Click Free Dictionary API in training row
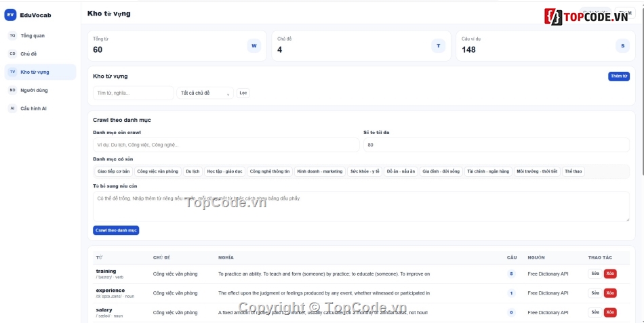The image size is (644, 323). (x=548, y=274)
